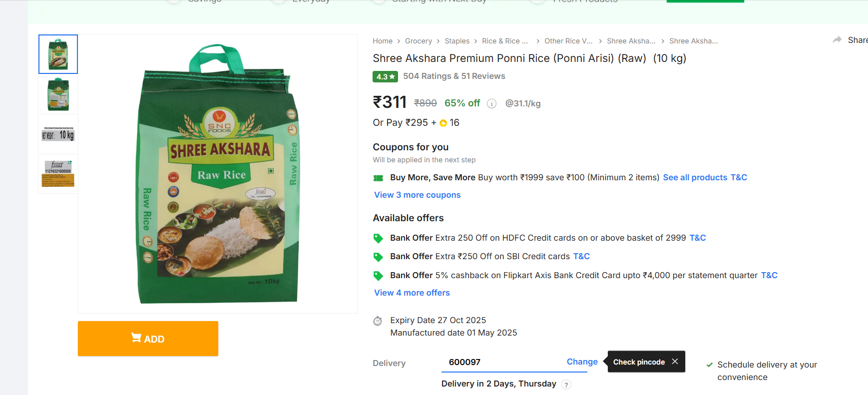Show the fssai license thumbnail image
The width and height of the screenshot is (868, 395).
(58, 174)
